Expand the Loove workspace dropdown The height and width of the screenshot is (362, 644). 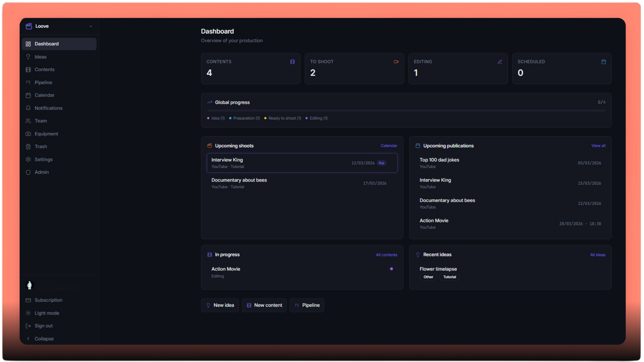pos(91,26)
